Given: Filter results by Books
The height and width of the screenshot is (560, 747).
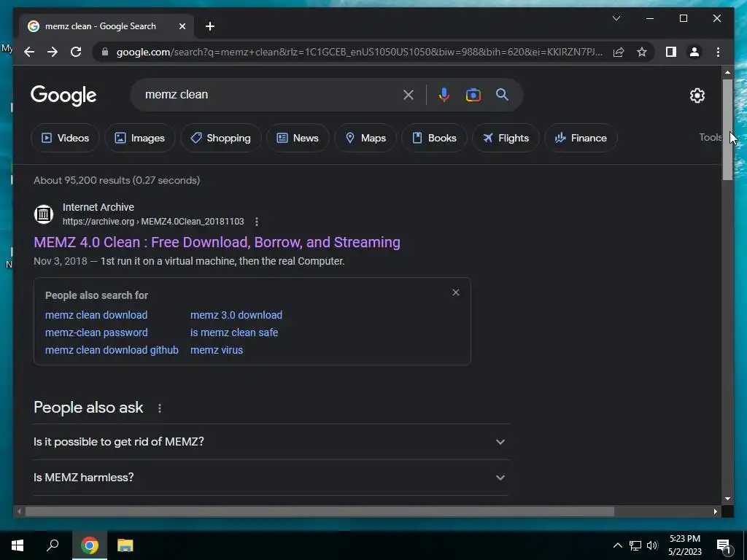Looking at the screenshot, I should [x=434, y=138].
